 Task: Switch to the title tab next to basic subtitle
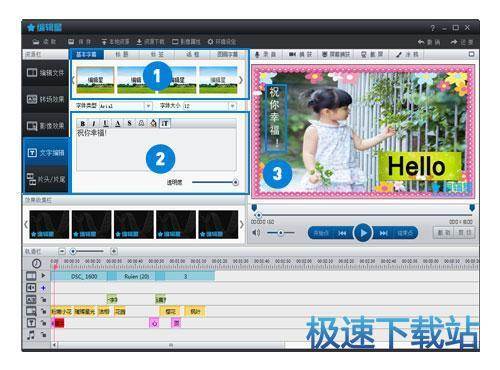point(122,54)
